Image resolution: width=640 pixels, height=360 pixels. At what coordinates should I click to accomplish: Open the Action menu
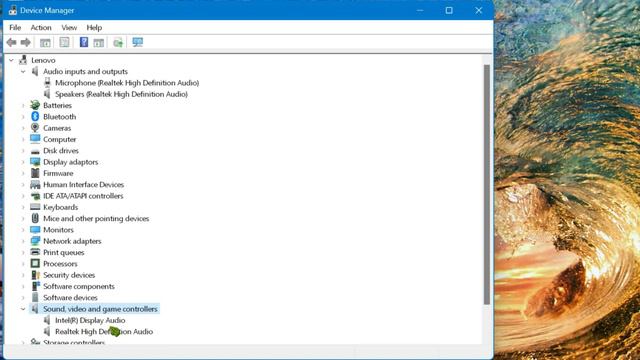pos(41,28)
